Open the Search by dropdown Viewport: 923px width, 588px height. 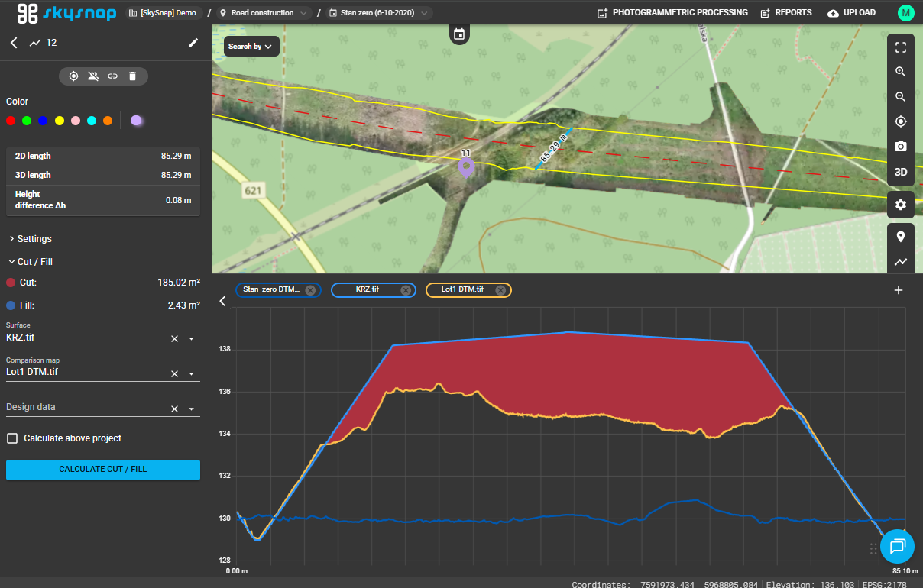click(x=251, y=47)
